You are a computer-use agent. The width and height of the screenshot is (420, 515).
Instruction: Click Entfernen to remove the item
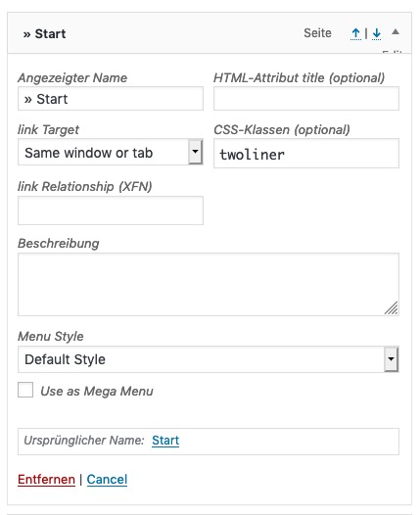(x=46, y=480)
